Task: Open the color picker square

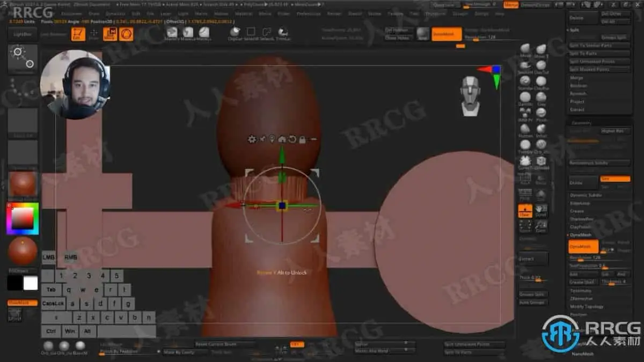Action: [x=23, y=218]
